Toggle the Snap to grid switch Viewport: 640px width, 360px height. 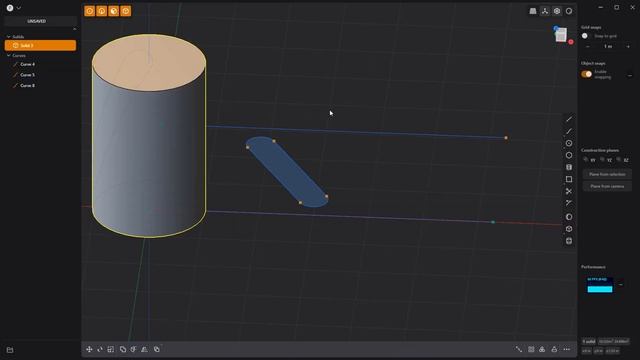click(x=586, y=36)
